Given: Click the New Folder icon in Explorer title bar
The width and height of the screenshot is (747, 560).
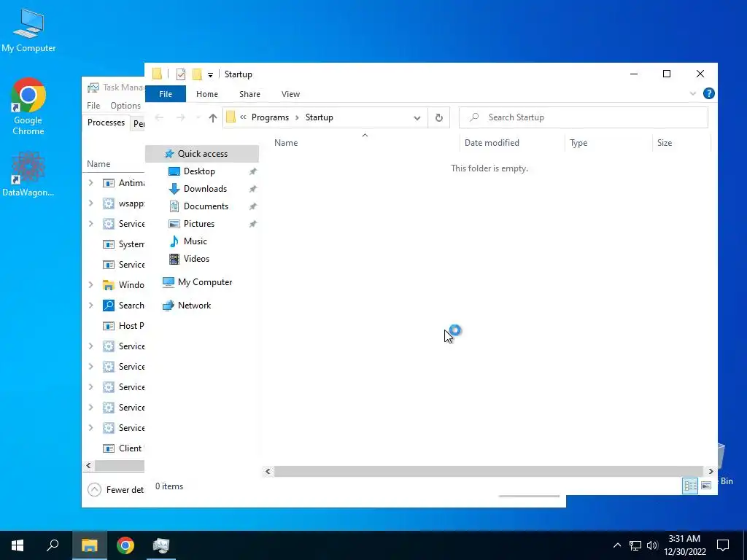Looking at the screenshot, I should click(197, 74).
